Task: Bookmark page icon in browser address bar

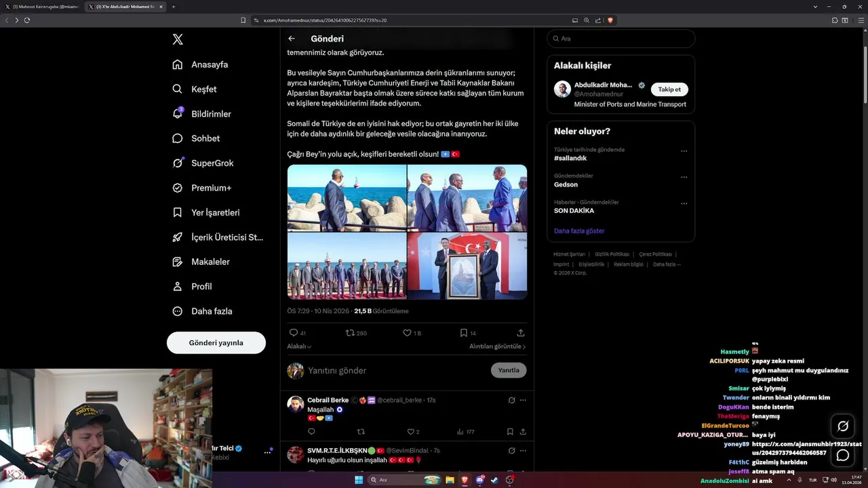Action: coord(243,20)
